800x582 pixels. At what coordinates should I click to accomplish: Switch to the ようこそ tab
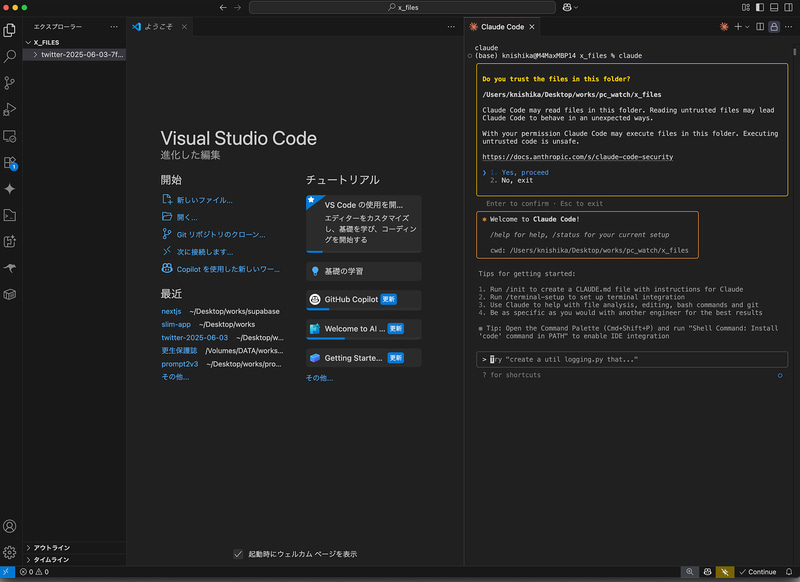(158, 27)
